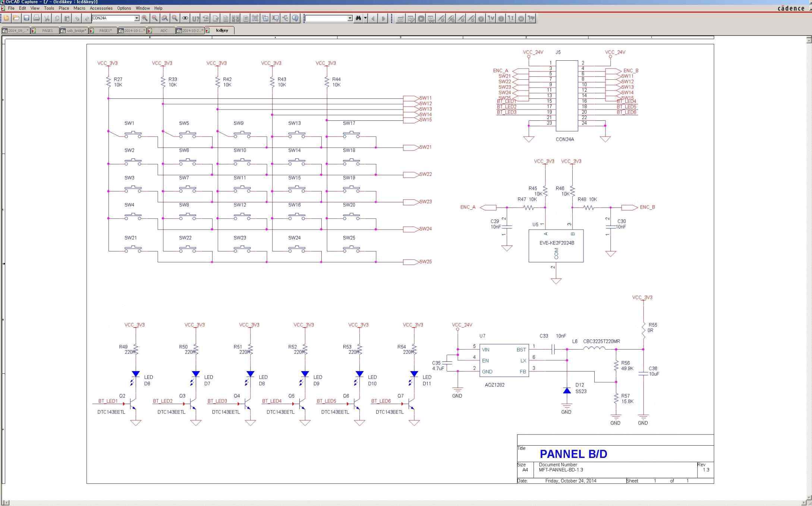This screenshot has width=812, height=506.
Task: Click the Project Manager icon
Action: [x=285, y=18]
